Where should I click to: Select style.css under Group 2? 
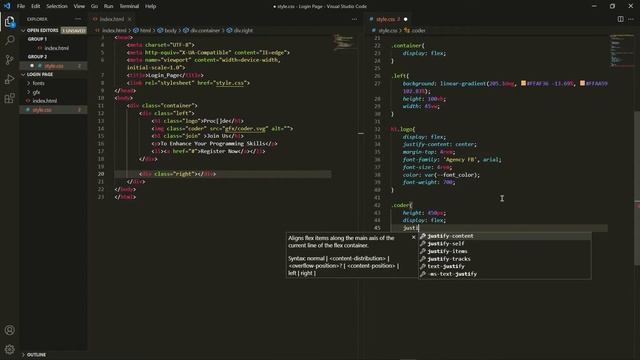(x=53, y=66)
